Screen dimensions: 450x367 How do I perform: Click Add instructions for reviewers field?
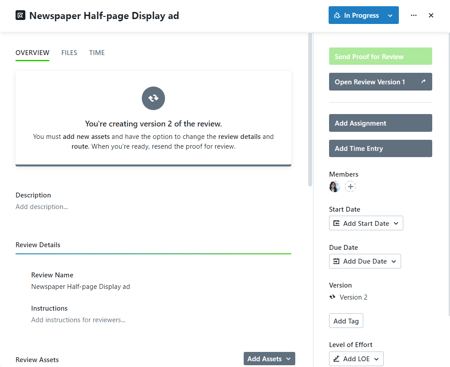[x=78, y=320]
